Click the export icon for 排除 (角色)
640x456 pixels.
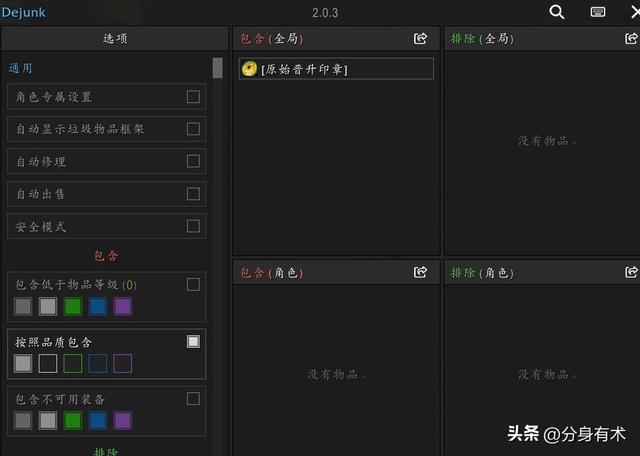tap(631, 272)
